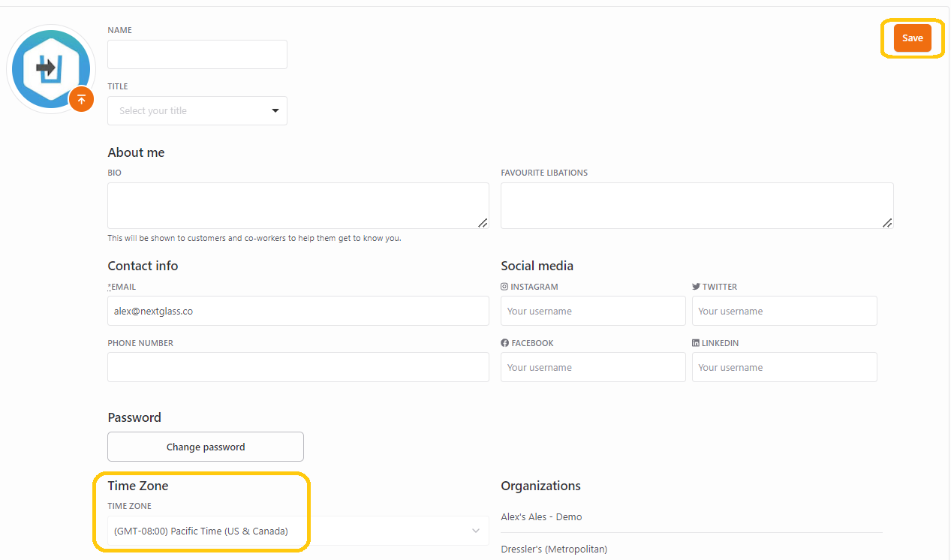The image size is (951, 560).
Task: Enter Instagram username field
Action: tap(593, 311)
